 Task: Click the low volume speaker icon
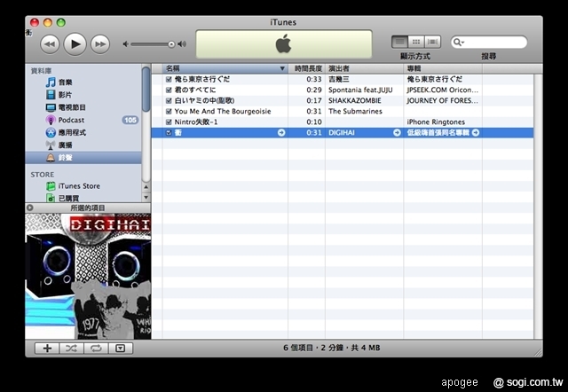pyautogui.click(x=125, y=44)
